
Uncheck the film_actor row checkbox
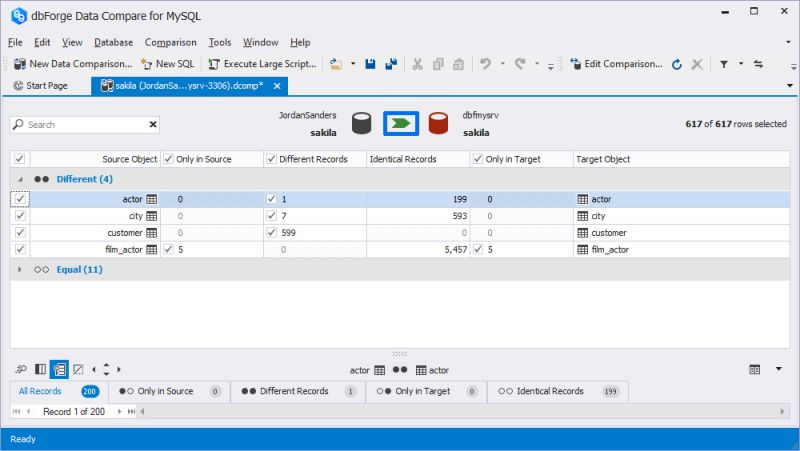tap(20, 249)
